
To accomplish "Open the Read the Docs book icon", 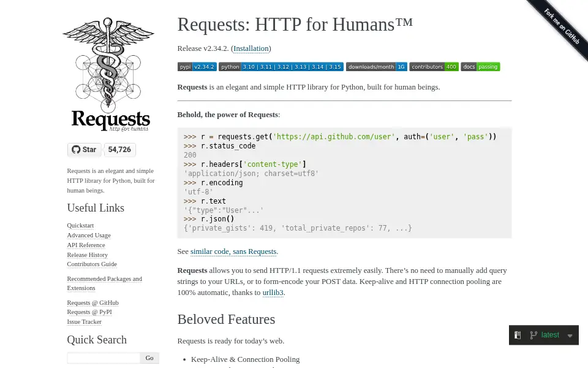I will tap(518, 335).
